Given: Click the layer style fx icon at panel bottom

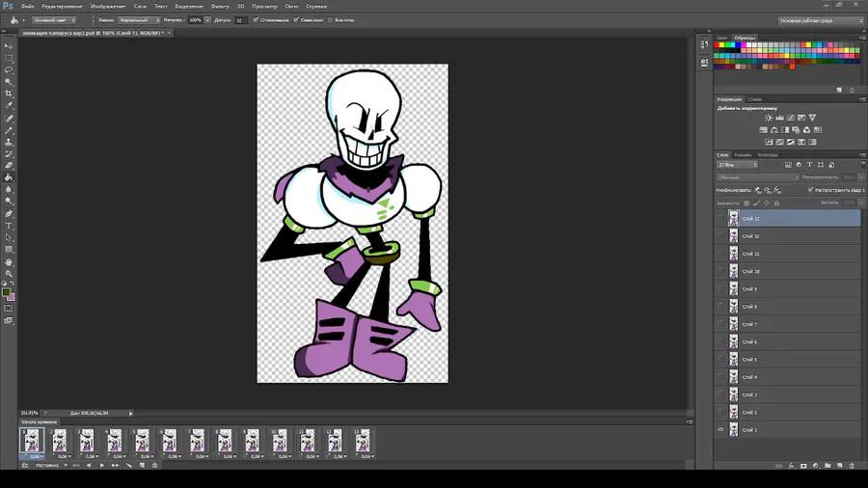Looking at the screenshot, I should 791,466.
